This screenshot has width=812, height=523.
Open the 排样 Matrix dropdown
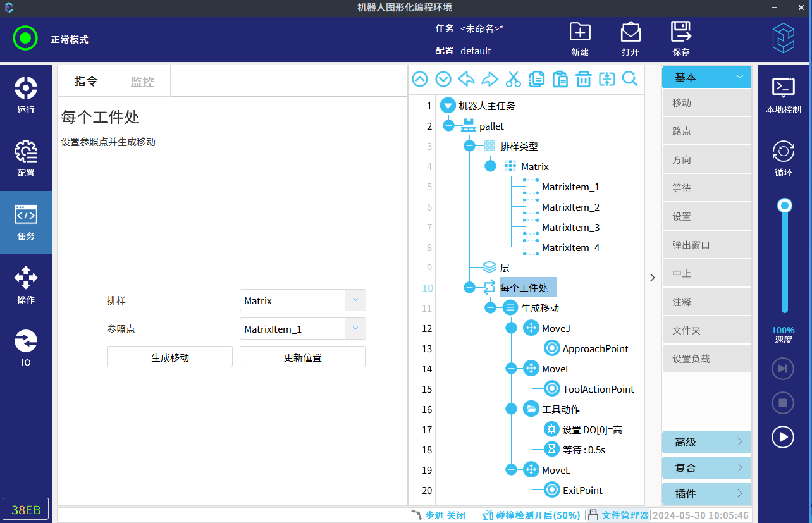[355, 300]
